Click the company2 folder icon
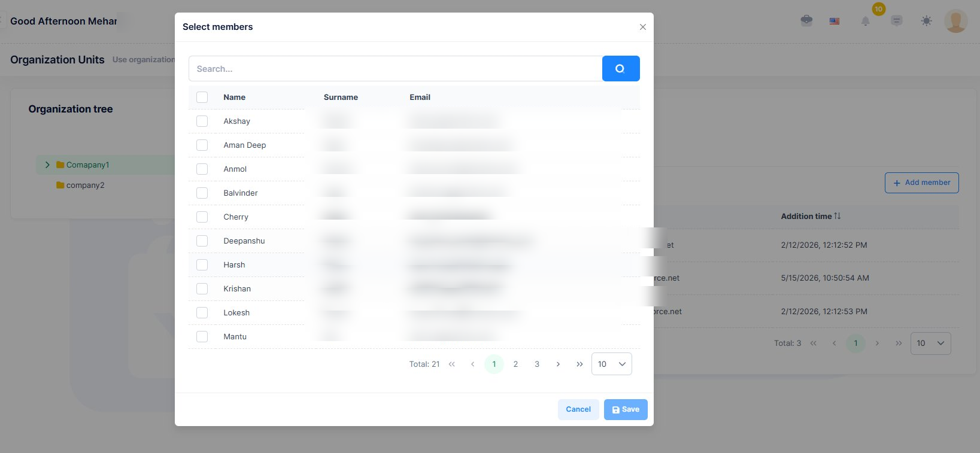 pyautogui.click(x=60, y=185)
